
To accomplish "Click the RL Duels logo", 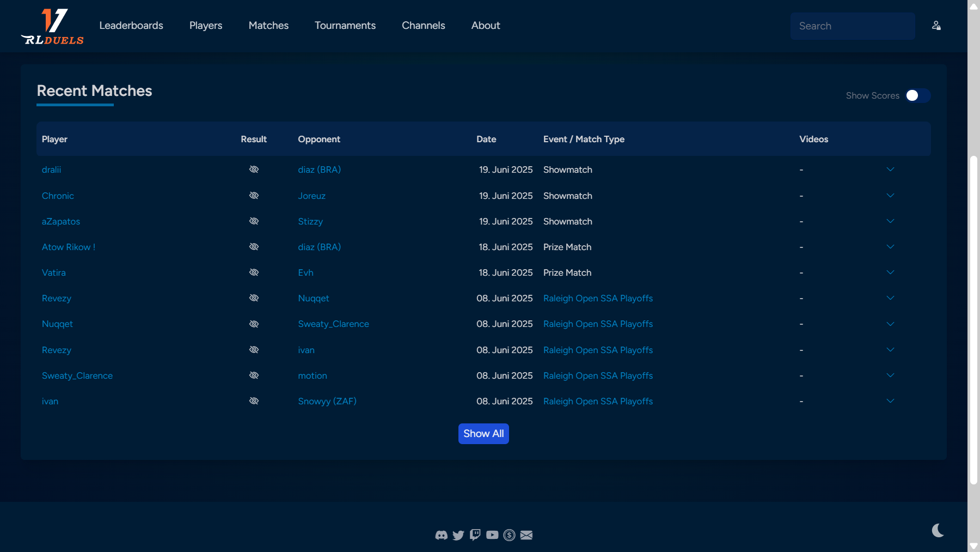I will [53, 26].
